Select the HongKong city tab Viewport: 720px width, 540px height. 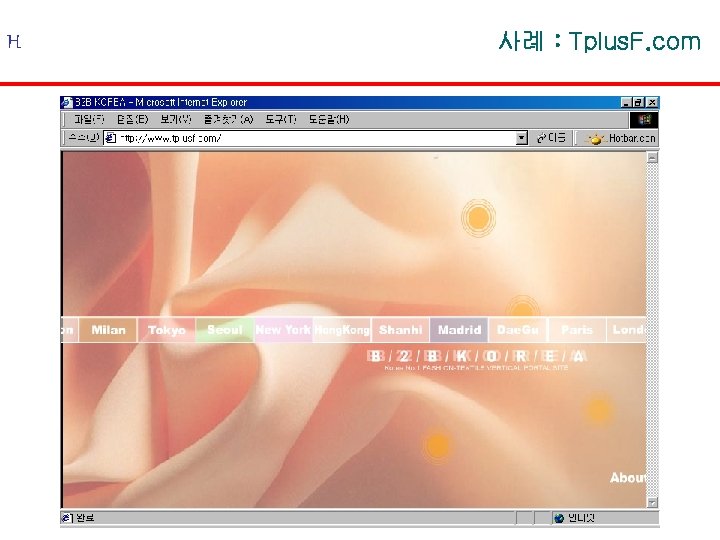click(342, 330)
